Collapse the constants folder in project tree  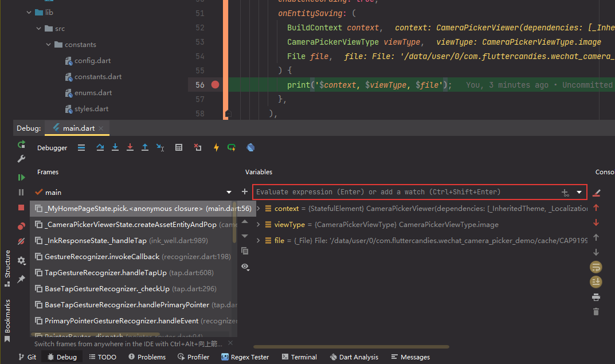(x=48, y=44)
